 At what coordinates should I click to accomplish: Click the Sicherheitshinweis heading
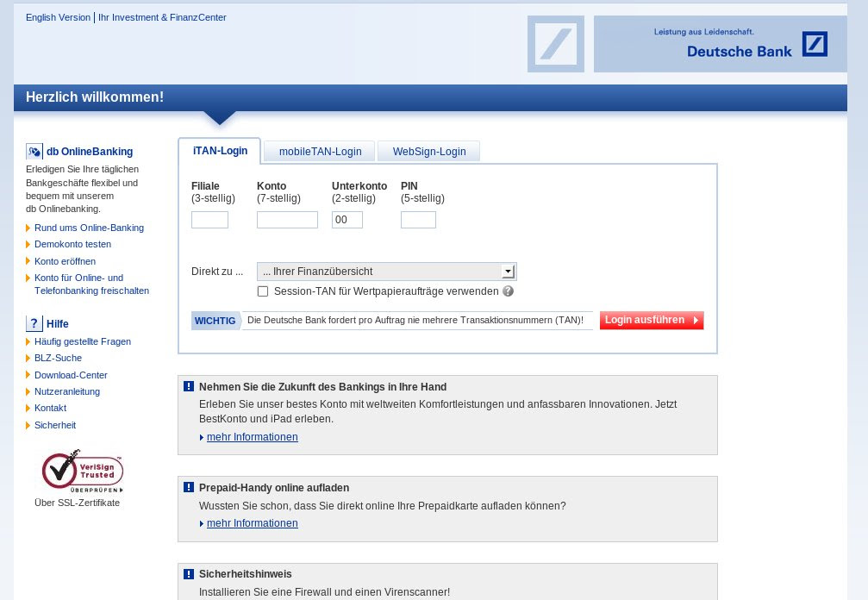246,574
